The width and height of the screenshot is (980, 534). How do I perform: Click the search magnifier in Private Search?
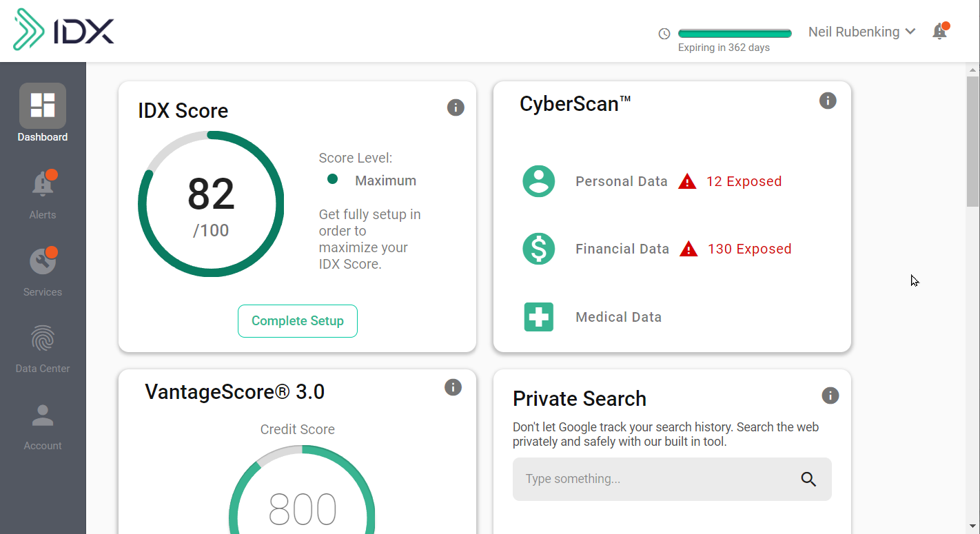click(x=808, y=480)
